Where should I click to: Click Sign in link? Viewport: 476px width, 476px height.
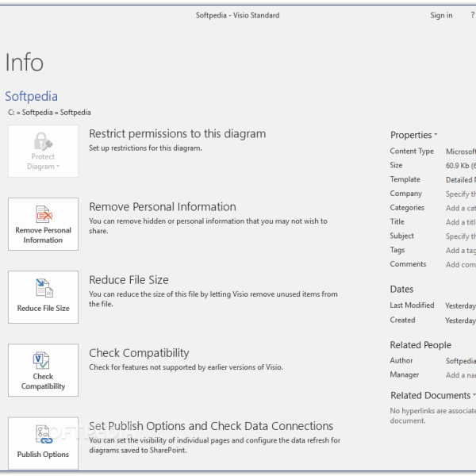tap(441, 15)
